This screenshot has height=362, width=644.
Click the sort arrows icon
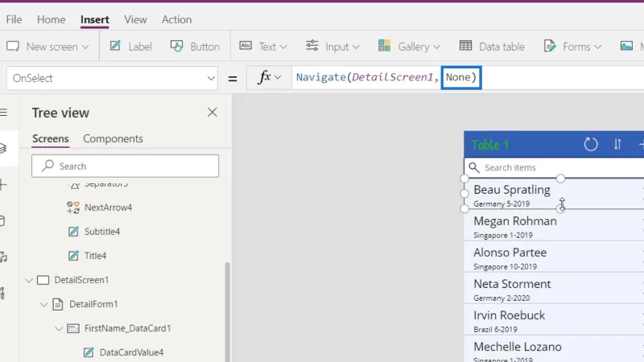[x=617, y=145]
